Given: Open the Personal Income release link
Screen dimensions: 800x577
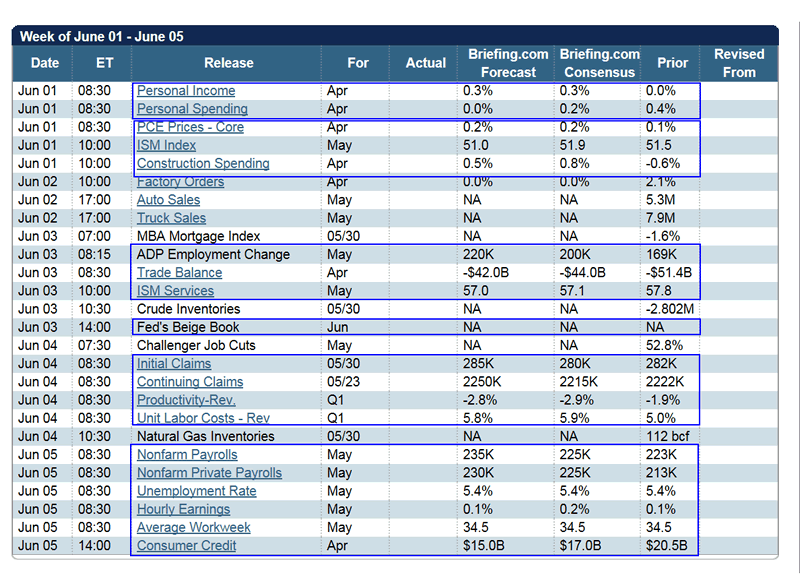Looking at the screenshot, I should point(186,91).
